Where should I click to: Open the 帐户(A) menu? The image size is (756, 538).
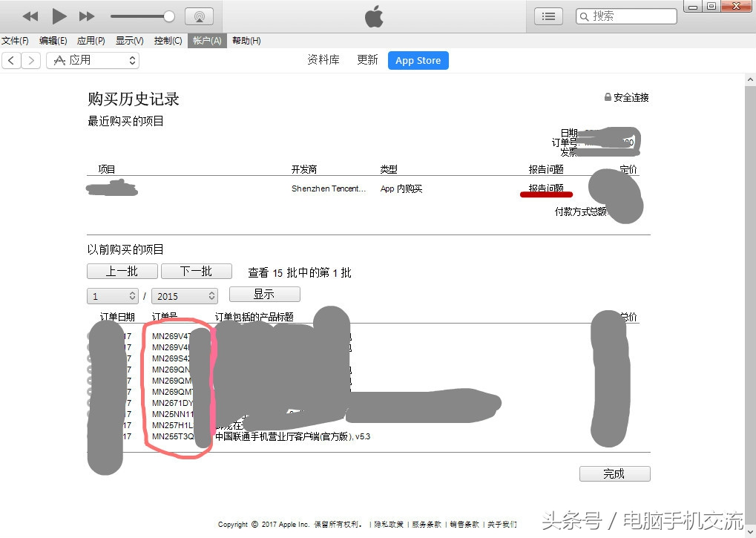206,41
